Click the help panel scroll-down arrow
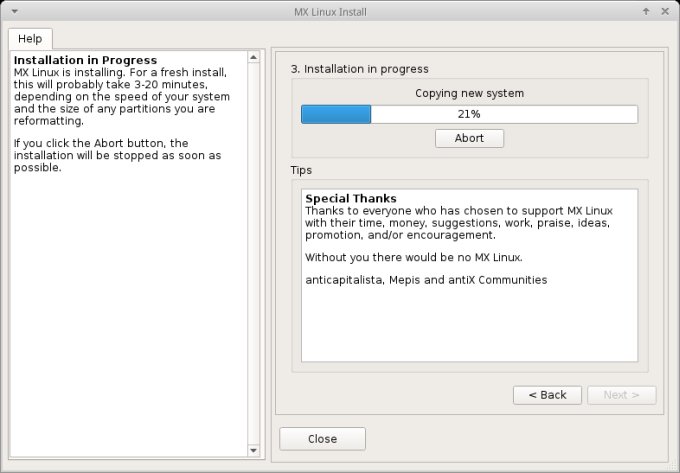This screenshot has height=473, width=680. (254, 451)
